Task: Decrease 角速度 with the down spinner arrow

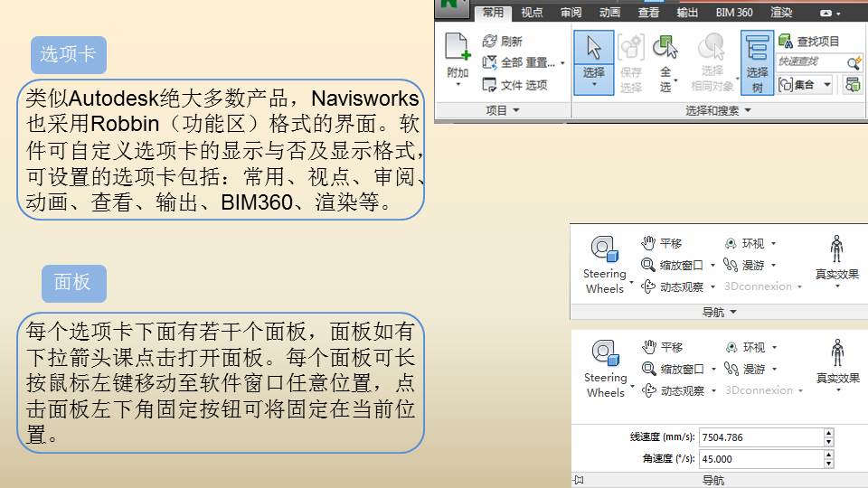Action: (829, 463)
